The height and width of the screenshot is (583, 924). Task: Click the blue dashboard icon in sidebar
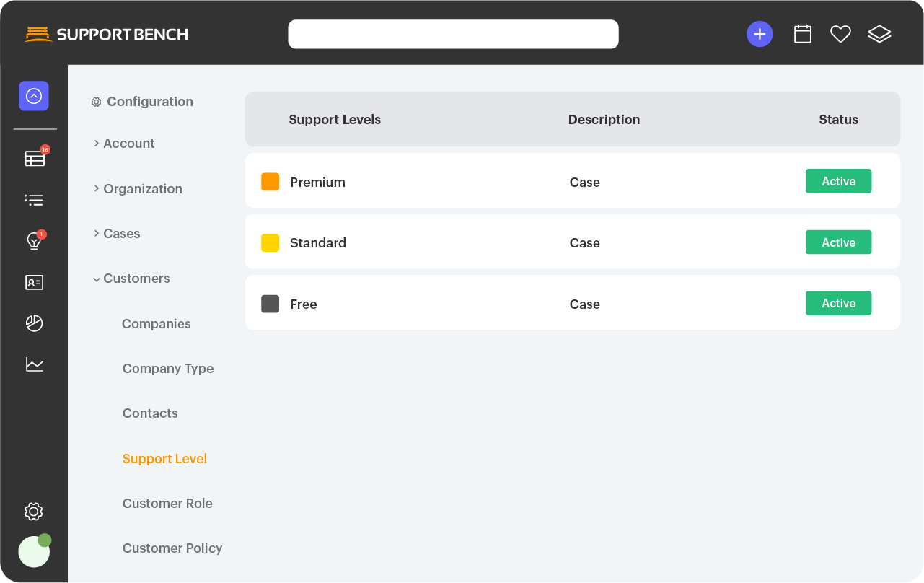[34, 96]
